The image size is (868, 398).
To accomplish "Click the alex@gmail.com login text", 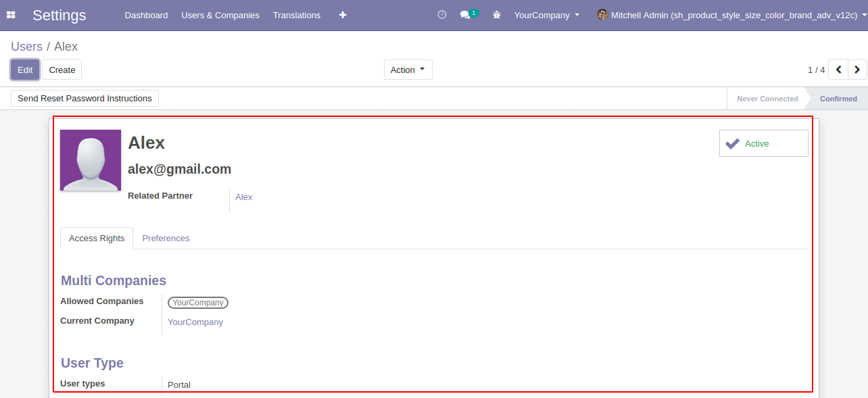I will pos(180,169).
